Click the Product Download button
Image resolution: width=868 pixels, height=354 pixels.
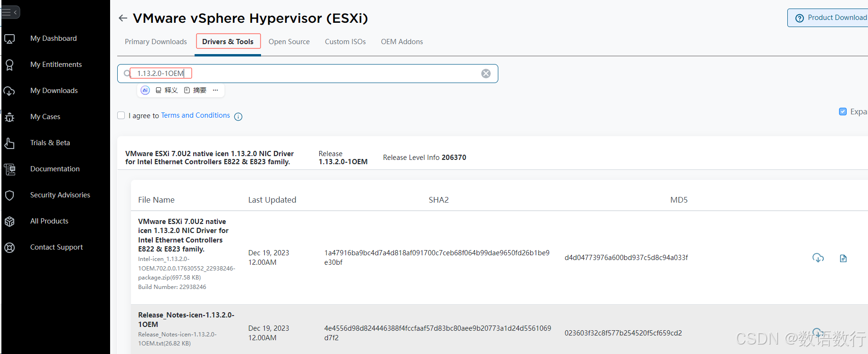828,18
